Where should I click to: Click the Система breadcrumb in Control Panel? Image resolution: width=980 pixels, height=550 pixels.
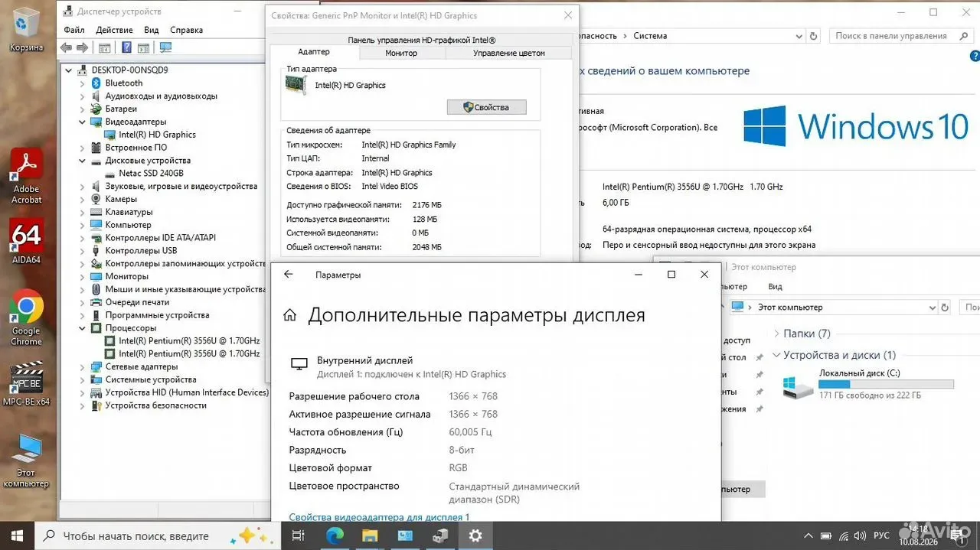coord(650,36)
